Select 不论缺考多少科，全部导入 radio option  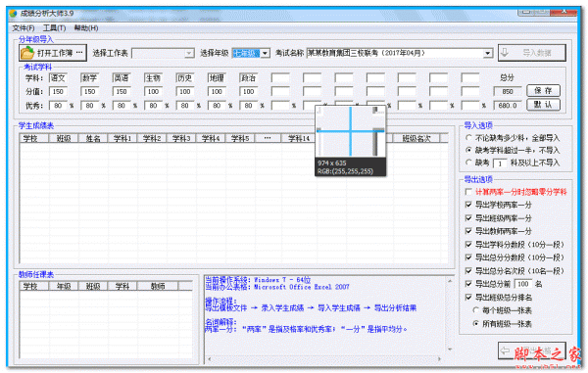click(x=468, y=138)
